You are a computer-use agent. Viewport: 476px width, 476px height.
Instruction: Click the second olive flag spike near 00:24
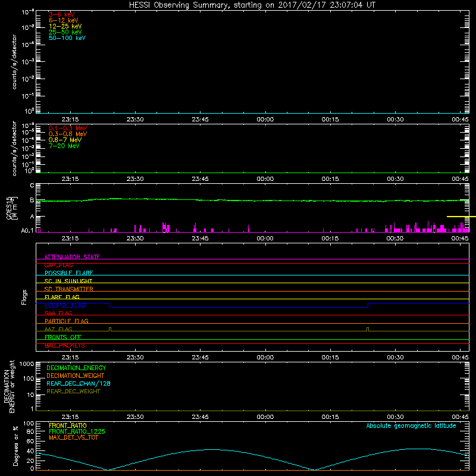pyautogui.click(x=368, y=330)
